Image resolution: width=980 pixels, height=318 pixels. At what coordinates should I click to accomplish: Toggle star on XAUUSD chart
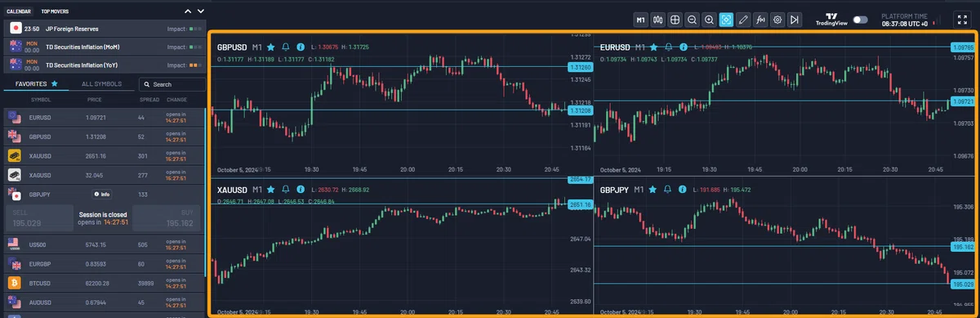271,189
